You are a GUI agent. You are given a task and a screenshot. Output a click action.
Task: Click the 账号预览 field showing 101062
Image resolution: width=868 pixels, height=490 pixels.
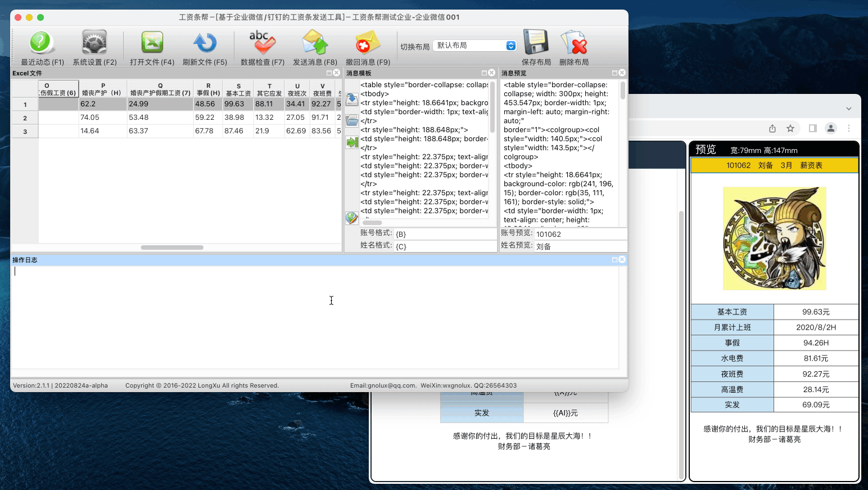tap(580, 234)
